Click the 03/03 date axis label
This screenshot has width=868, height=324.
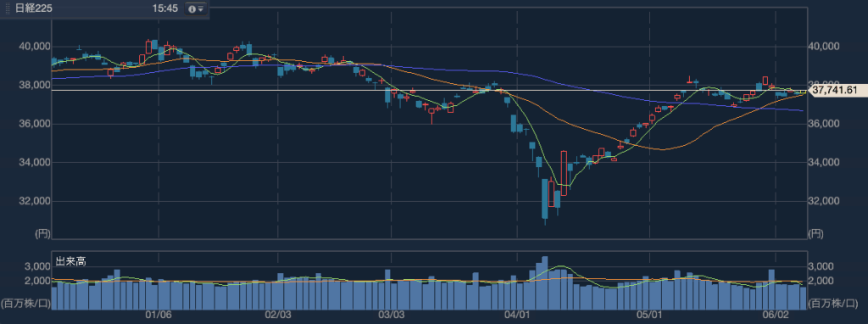[x=391, y=316]
